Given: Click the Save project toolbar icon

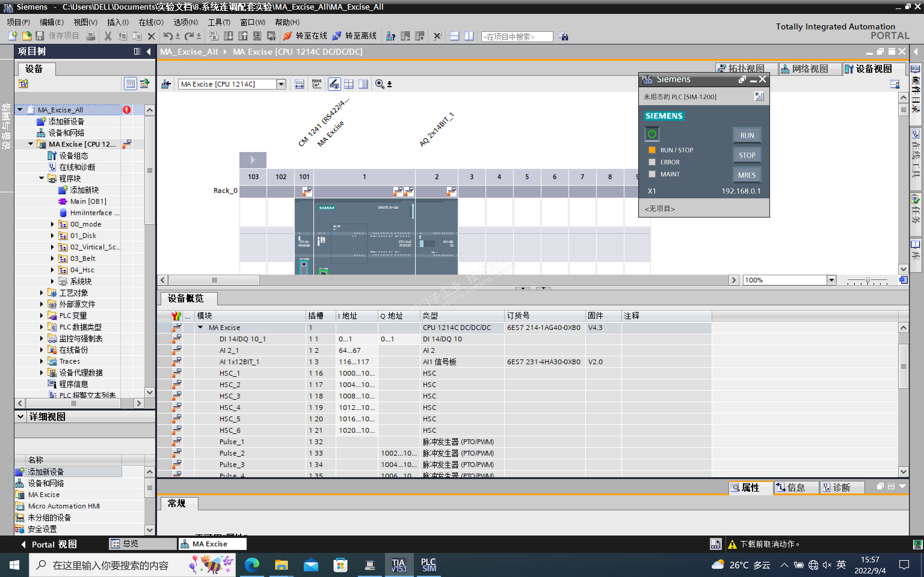Looking at the screenshot, I should (x=40, y=36).
